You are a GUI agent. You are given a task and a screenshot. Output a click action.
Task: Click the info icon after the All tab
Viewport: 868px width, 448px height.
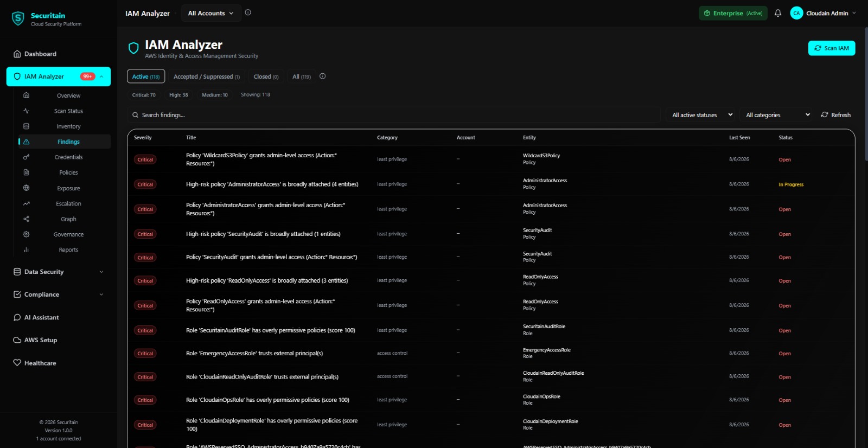(323, 76)
